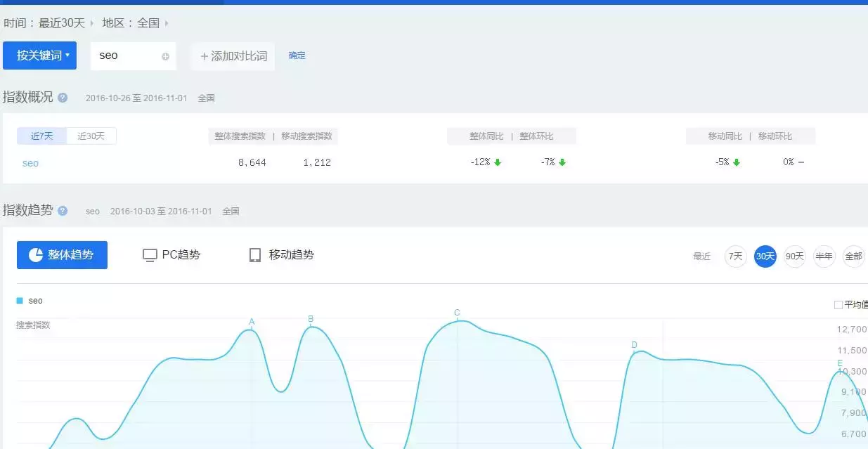This screenshot has height=449, width=868.
Task: Click help icon next to 指数概况
Action: (63, 98)
